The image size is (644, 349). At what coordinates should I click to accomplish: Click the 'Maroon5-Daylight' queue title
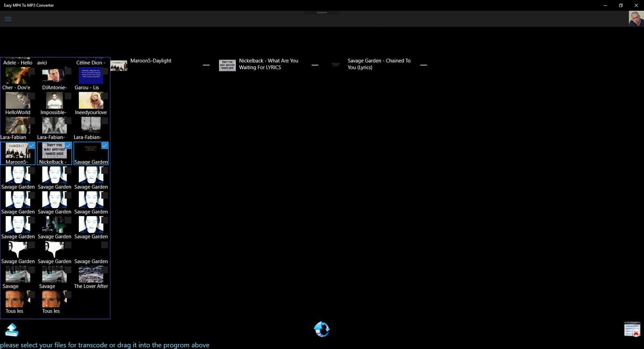tap(151, 61)
